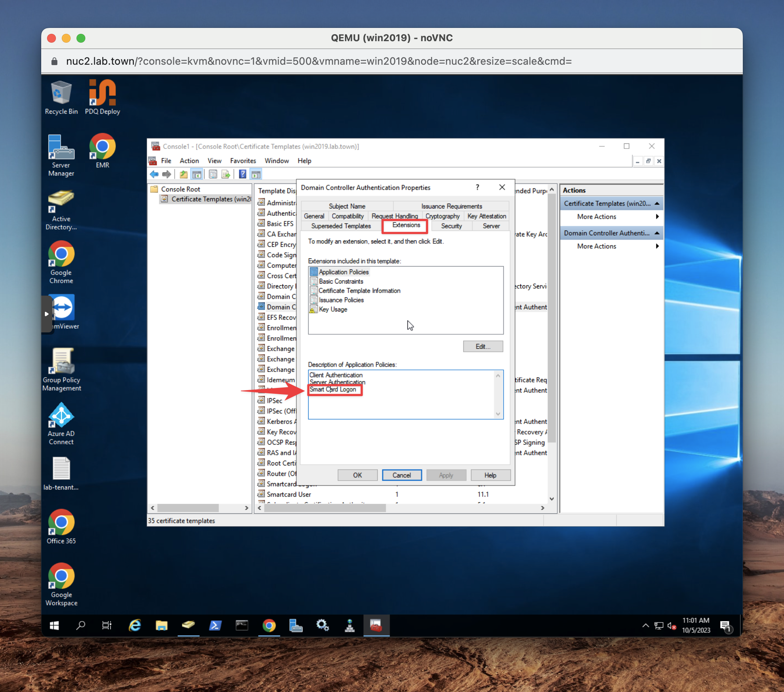Viewport: 784px width, 692px height.
Task: Open the Favorites menu
Action: pyautogui.click(x=243, y=161)
